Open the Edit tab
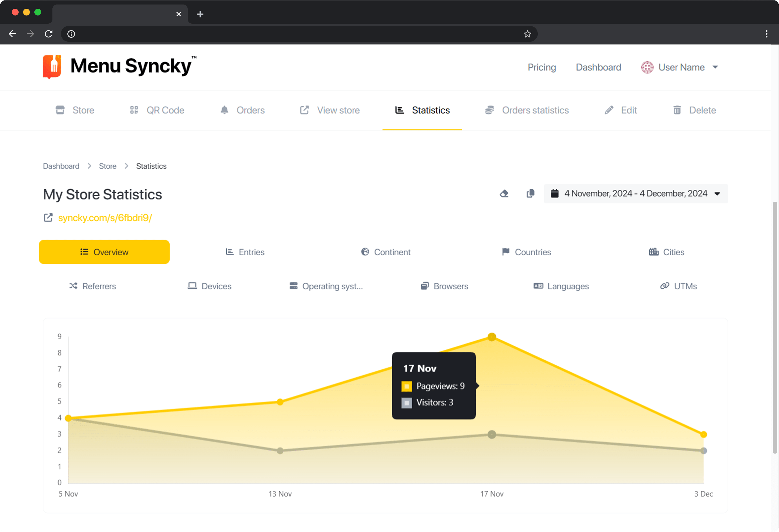The width and height of the screenshot is (779, 532). click(x=620, y=110)
